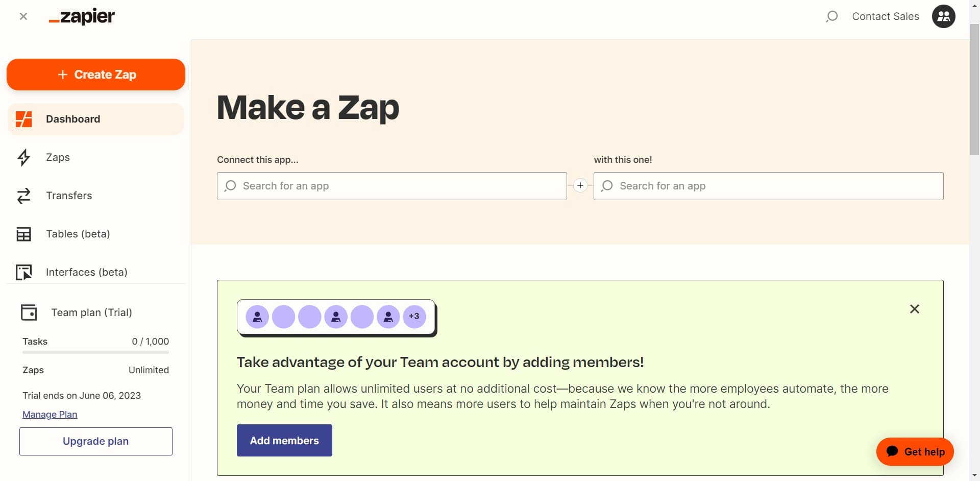Select the Dashboard icon in the sidebar
This screenshot has height=481, width=980.
[x=23, y=119]
